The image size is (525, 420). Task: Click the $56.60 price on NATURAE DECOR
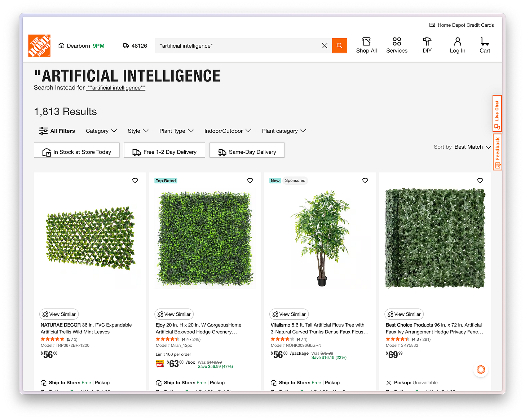coord(49,355)
